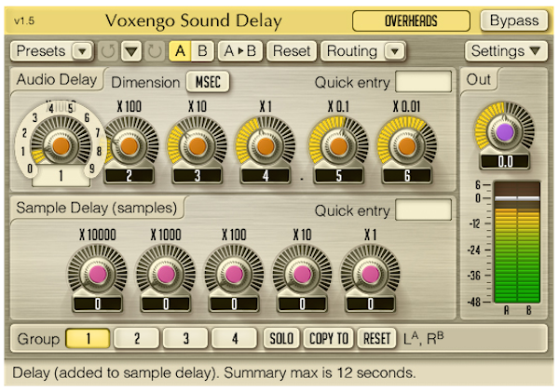This screenshot has width=559, height=392.
Task: Switch Dimension via the MSEC button
Action: [x=208, y=82]
